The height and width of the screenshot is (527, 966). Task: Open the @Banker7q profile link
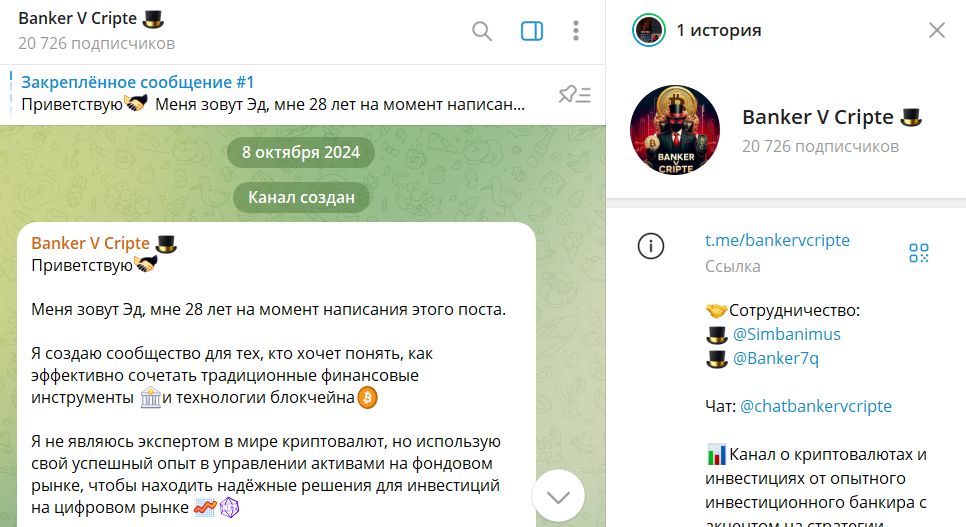pos(776,358)
